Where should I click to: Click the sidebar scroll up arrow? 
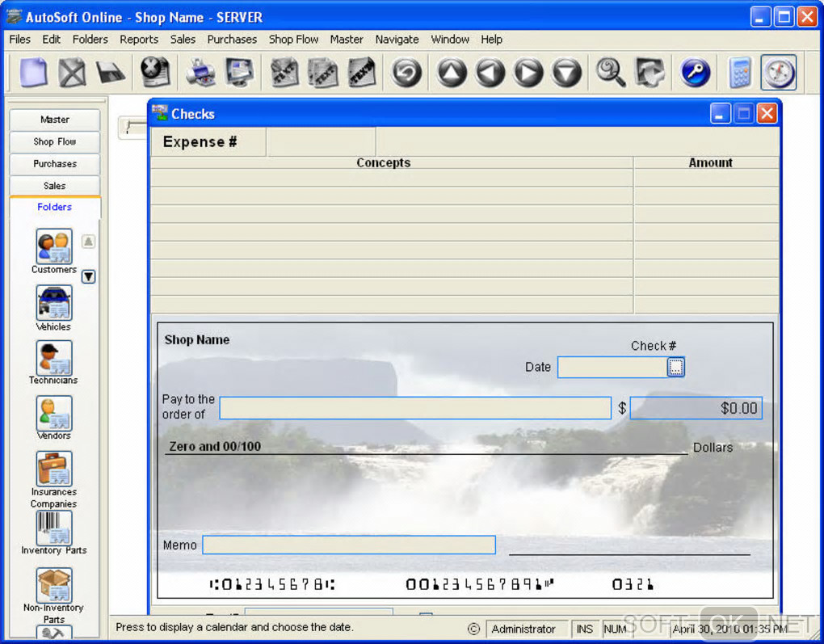pos(88,242)
